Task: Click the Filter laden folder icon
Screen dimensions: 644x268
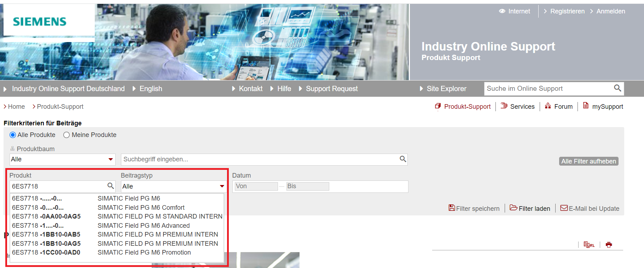Action: pyautogui.click(x=514, y=208)
